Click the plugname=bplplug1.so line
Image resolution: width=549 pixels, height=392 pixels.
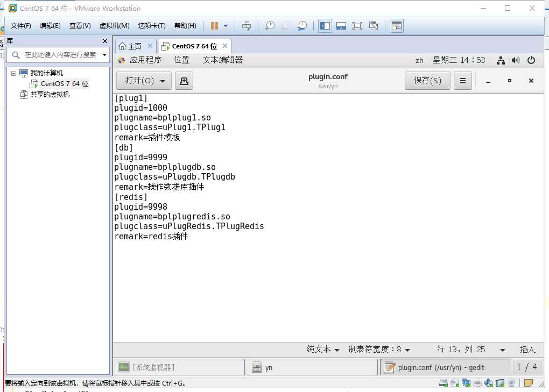[x=163, y=118]
